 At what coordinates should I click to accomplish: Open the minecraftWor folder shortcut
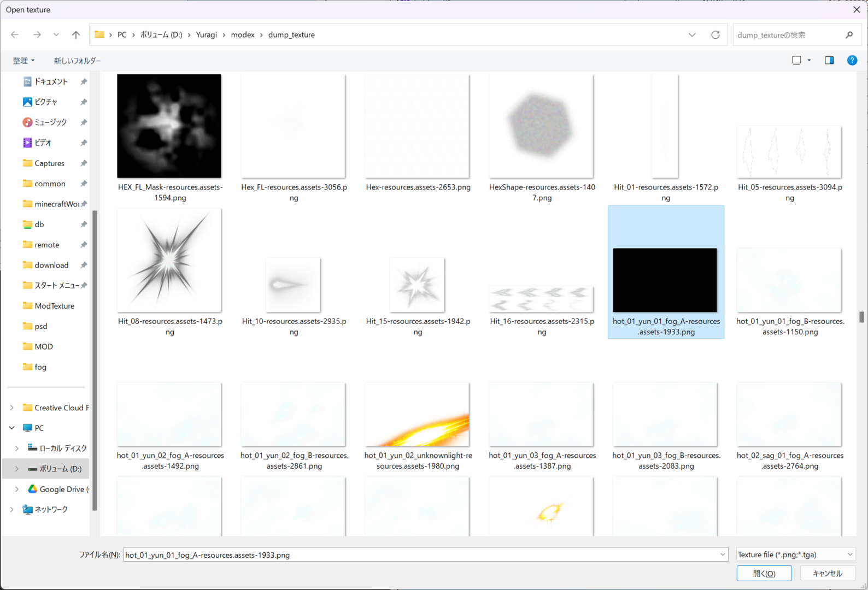coord(57,204)
